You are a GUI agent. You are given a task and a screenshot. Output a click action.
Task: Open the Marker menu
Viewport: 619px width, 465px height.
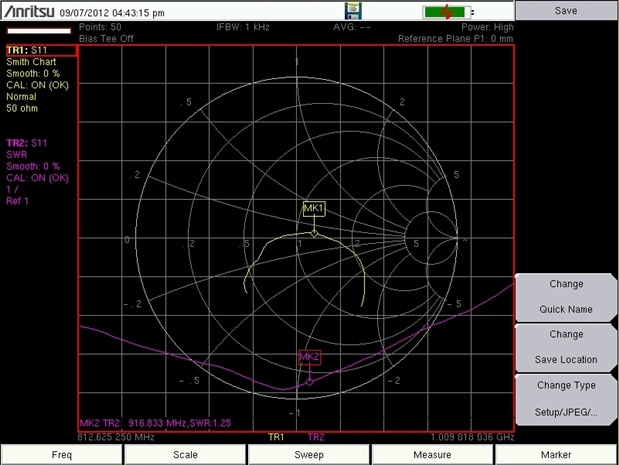(x=556, y=454)
